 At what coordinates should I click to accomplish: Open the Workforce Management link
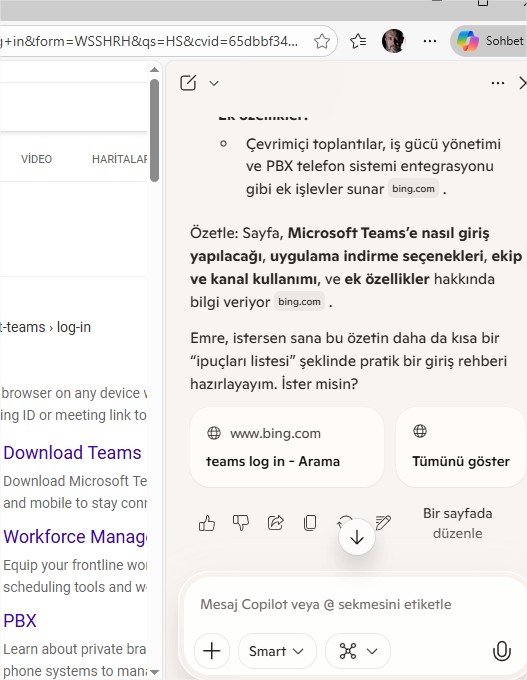(x=75, y=537)
